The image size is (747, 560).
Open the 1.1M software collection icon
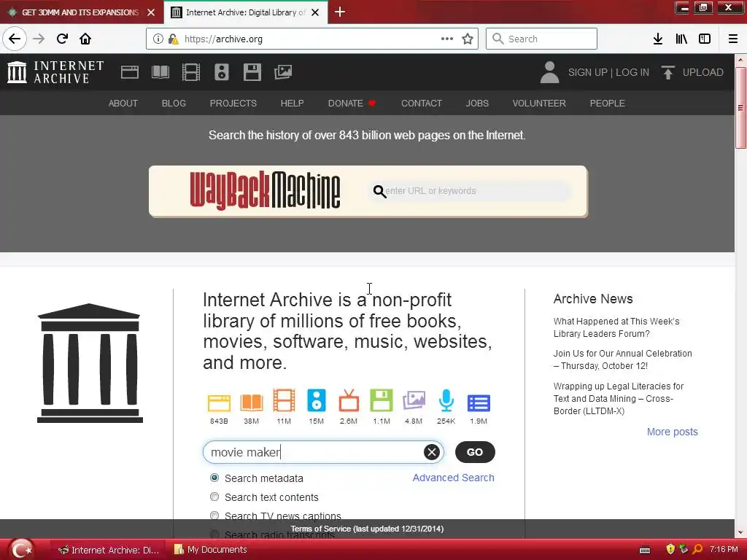coord(381,400)
